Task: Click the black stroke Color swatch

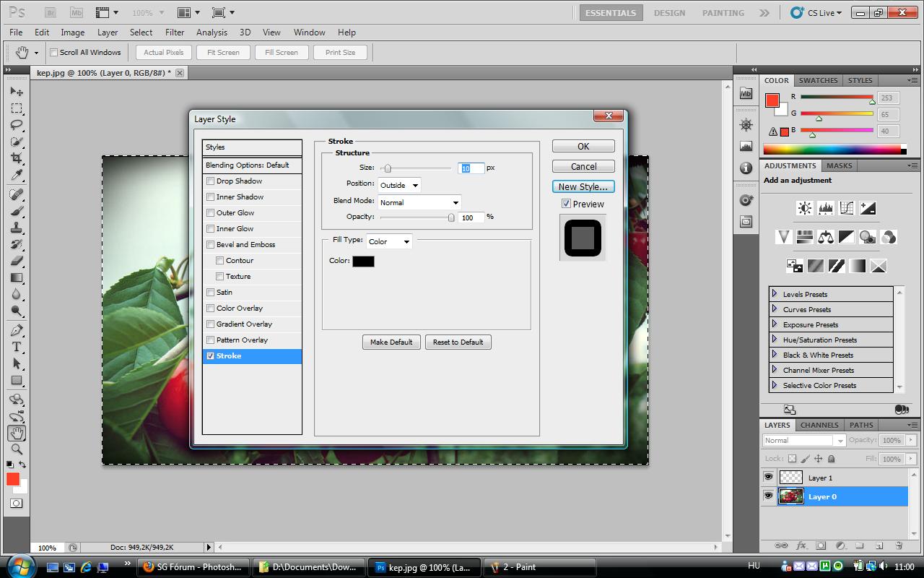Action: coord(363,262)
